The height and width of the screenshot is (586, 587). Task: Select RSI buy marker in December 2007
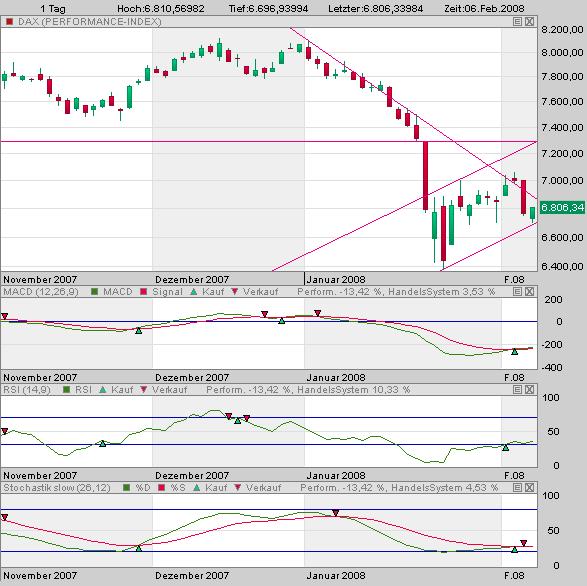click(x=237, y=420)
